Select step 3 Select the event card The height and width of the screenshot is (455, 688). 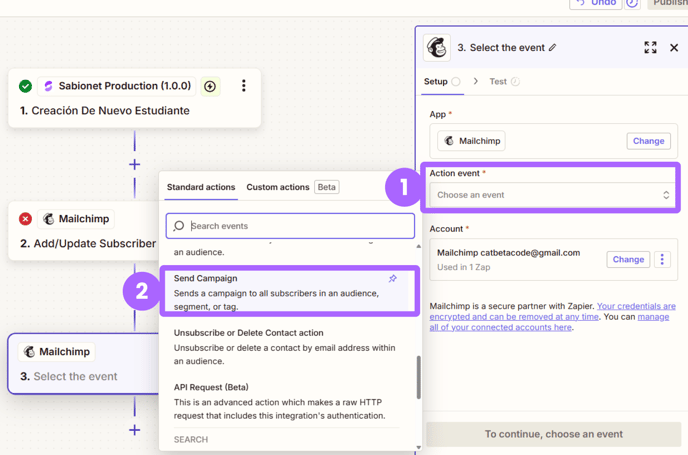[83, 363]
